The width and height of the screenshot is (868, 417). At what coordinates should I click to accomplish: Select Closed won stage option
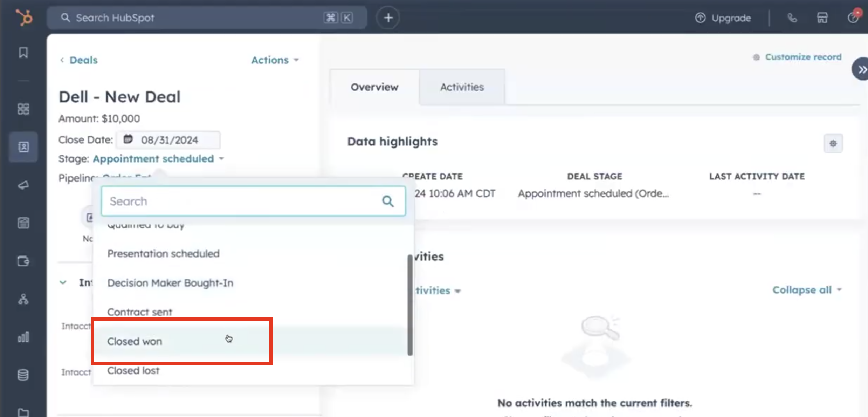[x=250, y=341]
